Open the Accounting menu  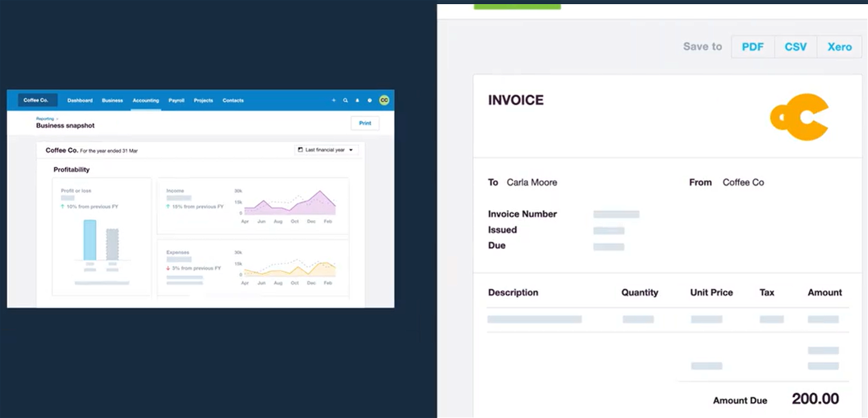[x=145, y=100]
